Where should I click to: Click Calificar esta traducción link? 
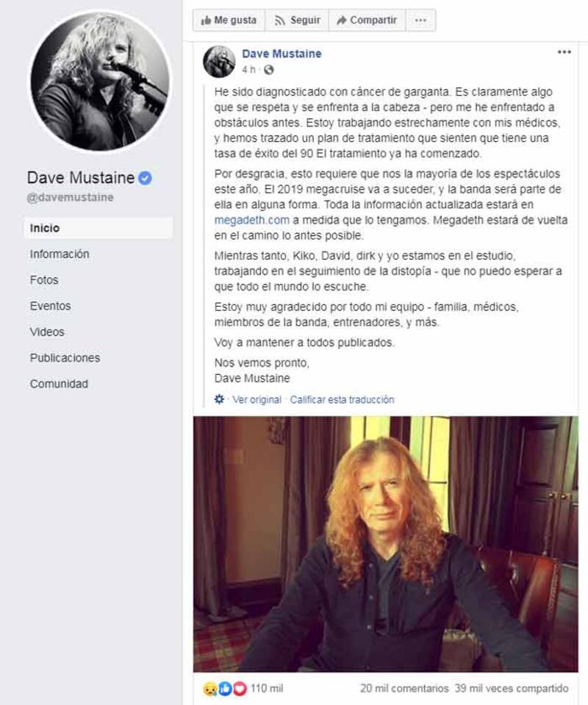(x=342, y=400)
